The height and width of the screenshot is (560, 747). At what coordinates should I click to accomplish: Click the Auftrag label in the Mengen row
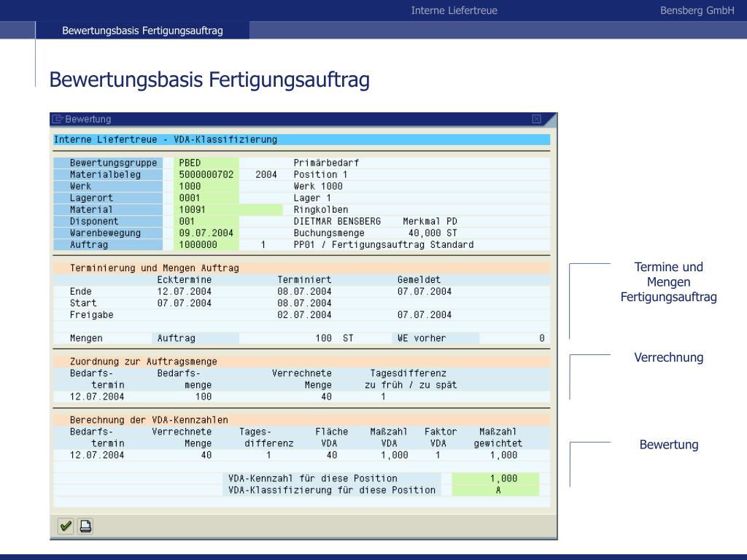coord(177,338)
